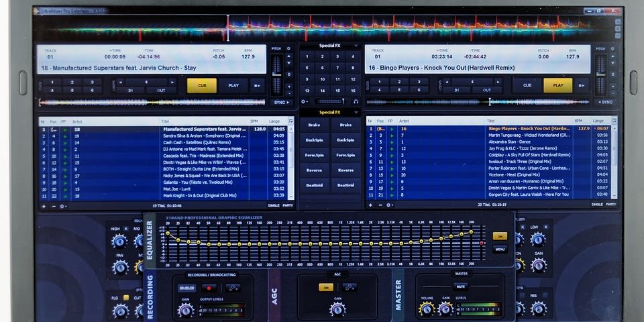Select AGC side tab
This screenshot has width=644, height=322.
click(274, 296)
